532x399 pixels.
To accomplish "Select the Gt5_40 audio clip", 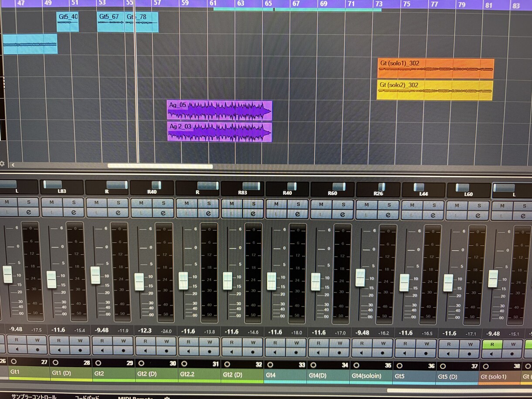I will 68,22.
